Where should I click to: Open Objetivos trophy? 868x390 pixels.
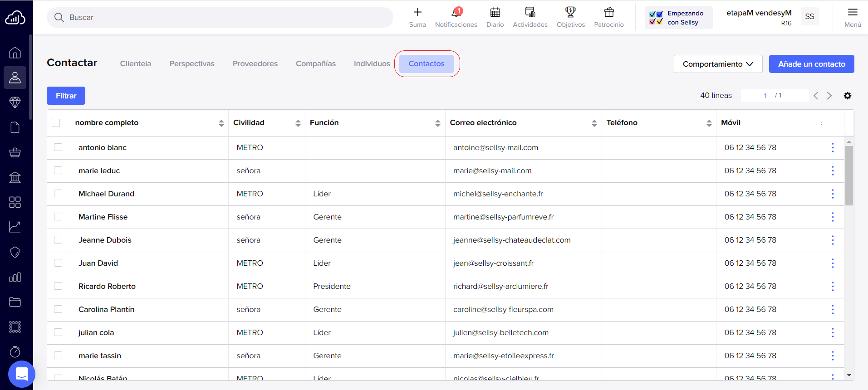pyautogui.click(x=571, y=17)
